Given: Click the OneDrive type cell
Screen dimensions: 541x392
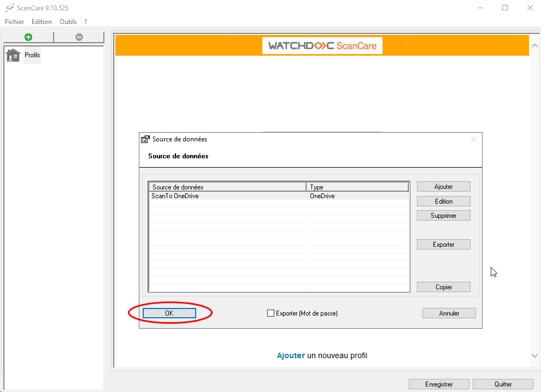Looking at the screenshot, I should click(x=358, y=196).
